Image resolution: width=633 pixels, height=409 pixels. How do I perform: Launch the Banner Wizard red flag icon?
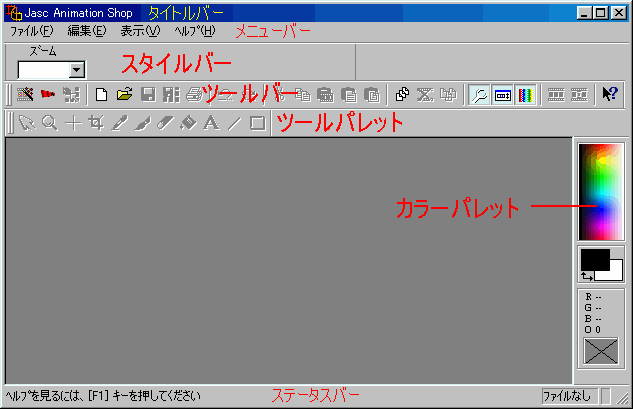coord(48,95)
